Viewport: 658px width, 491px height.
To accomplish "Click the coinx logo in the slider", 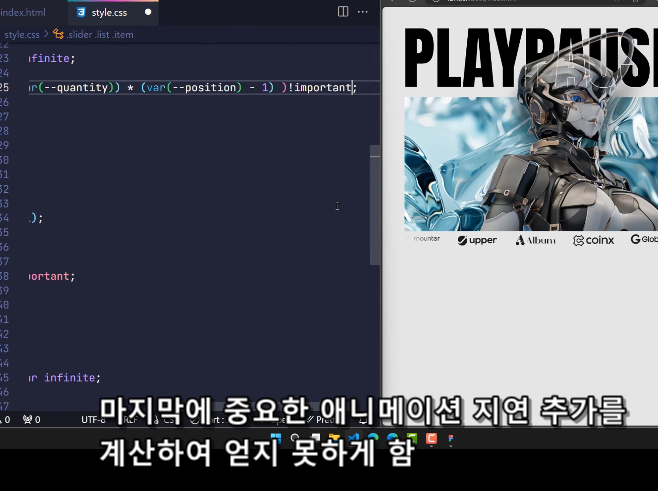I will point(593,240).
